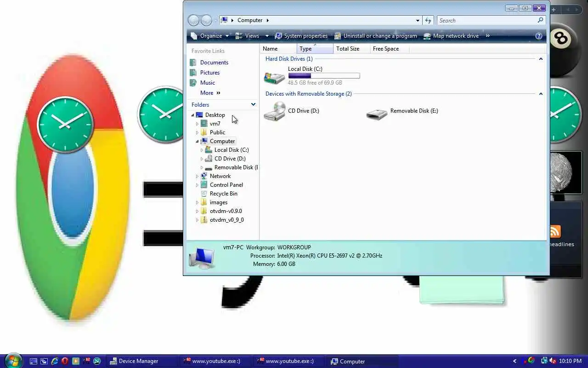
Task: Click the plus button on the sidebar
Action: [554, 10]
